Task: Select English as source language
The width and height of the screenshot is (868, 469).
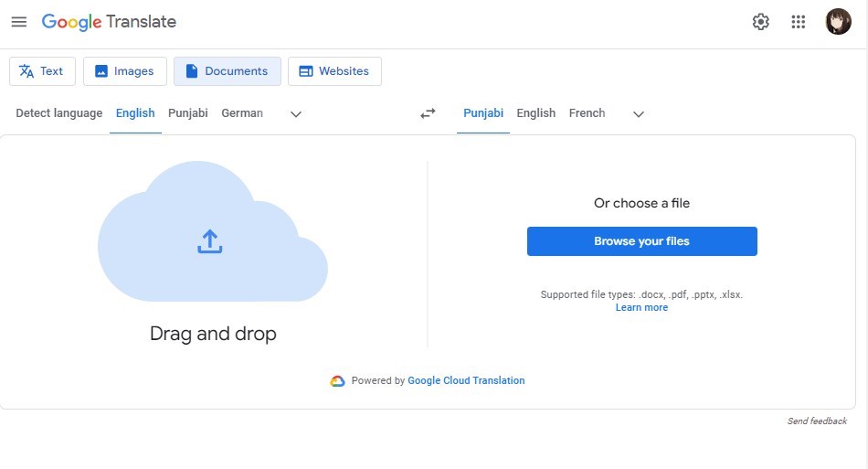Action: 135,113
